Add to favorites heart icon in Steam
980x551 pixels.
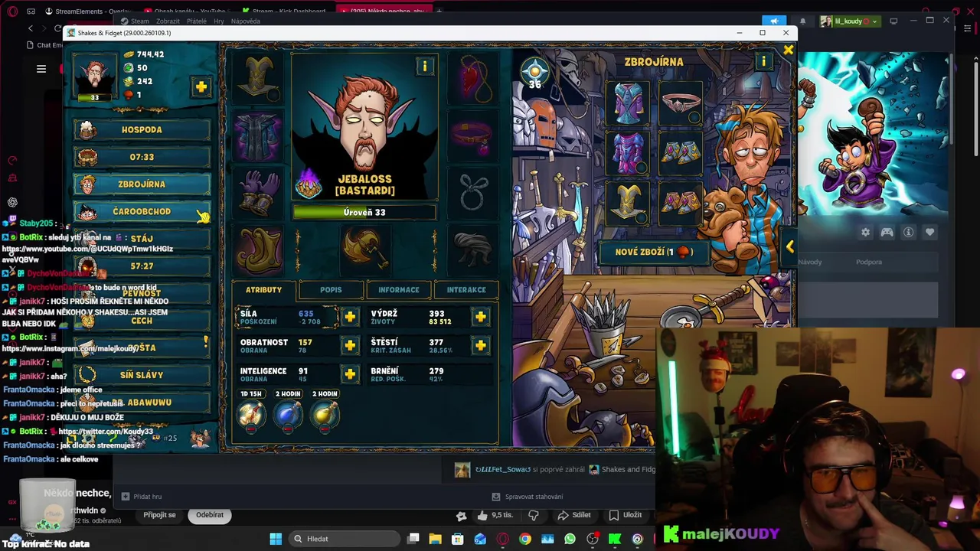point(929,233)
